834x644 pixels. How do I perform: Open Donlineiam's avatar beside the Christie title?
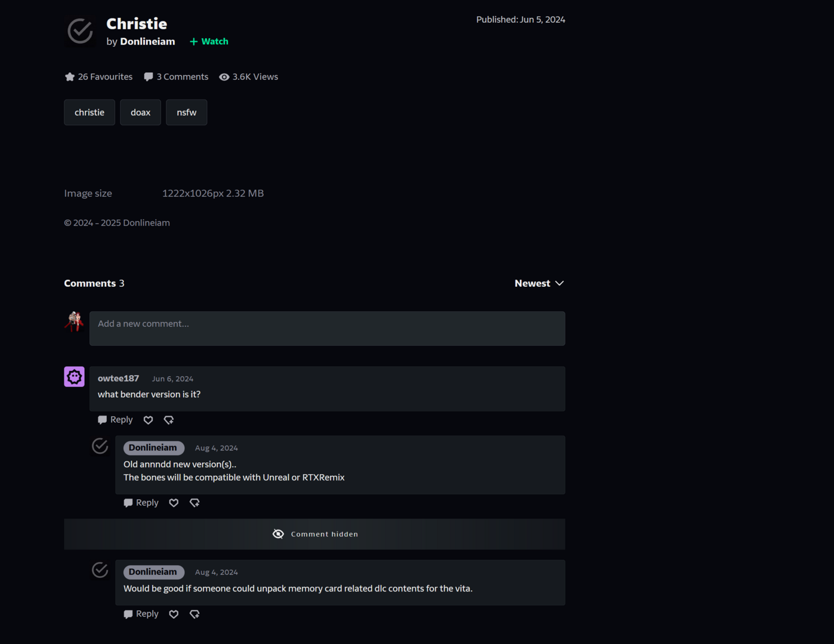80,31
